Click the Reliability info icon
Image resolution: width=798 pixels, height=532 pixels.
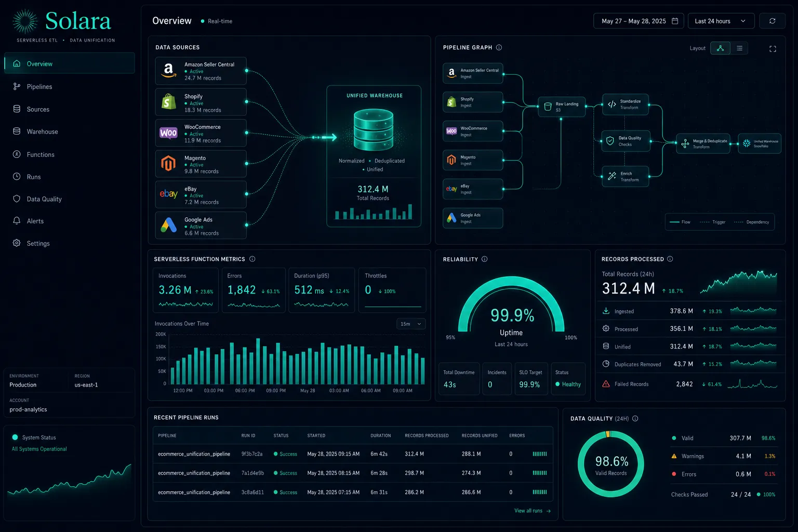(484, 259)
